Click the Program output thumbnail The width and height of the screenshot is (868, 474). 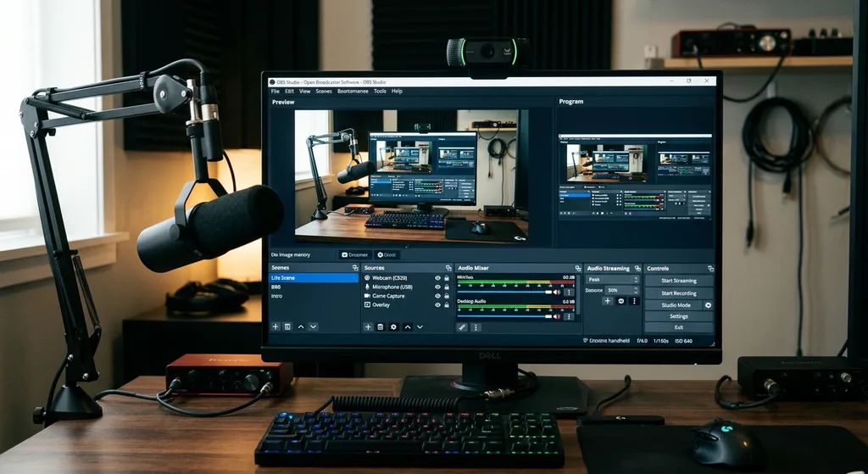pyautogui.click(x=635, y=177)
